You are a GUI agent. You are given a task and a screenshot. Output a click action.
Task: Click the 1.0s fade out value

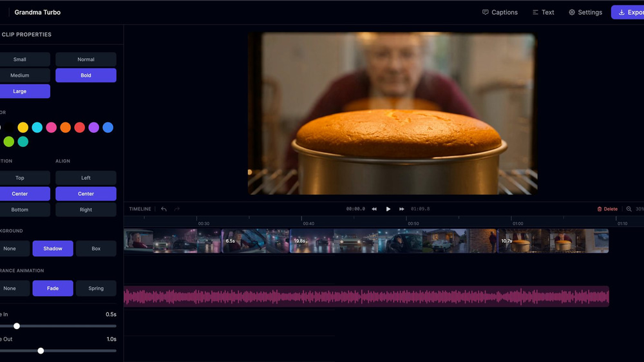pyautogui.click(x=111, y=339)
